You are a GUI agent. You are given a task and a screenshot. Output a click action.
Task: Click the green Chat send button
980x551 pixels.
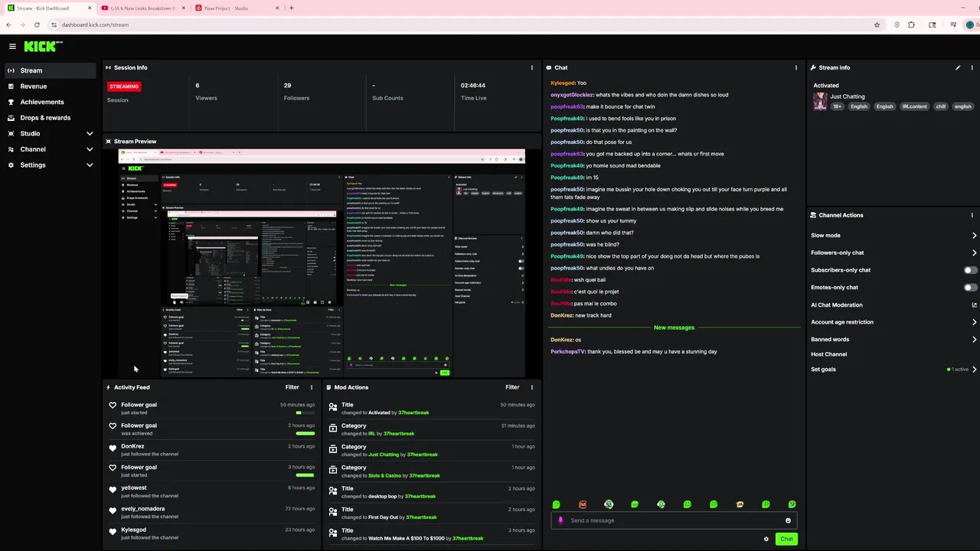[x=786, y=539]
